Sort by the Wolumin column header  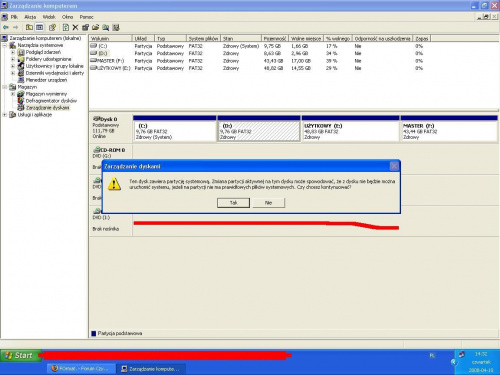(x=111, y=39)
